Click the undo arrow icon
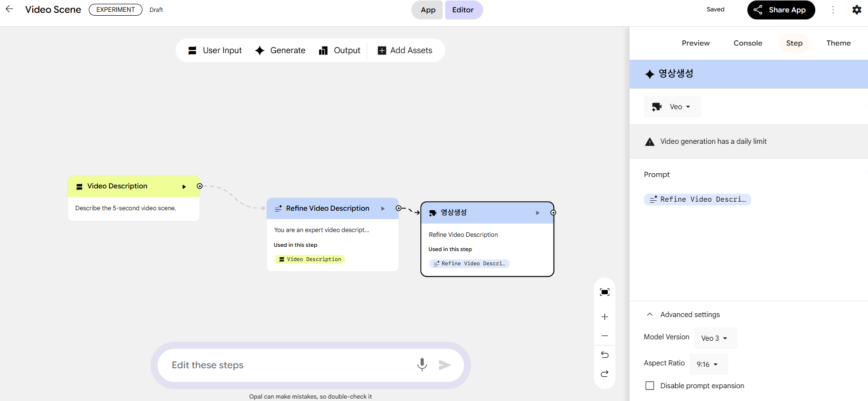Image resolution: width=868 pixels, height=401 pixels. 604,354
